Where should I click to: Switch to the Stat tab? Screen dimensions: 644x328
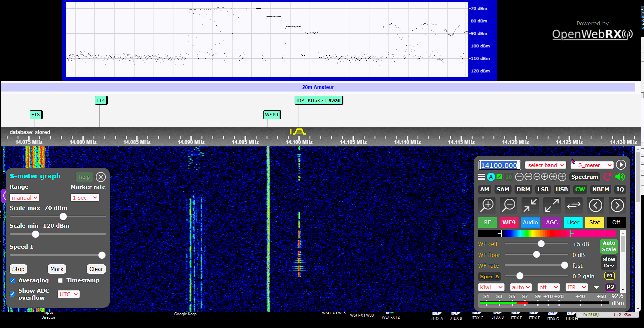pyautogui.click(x=594, y=222)
